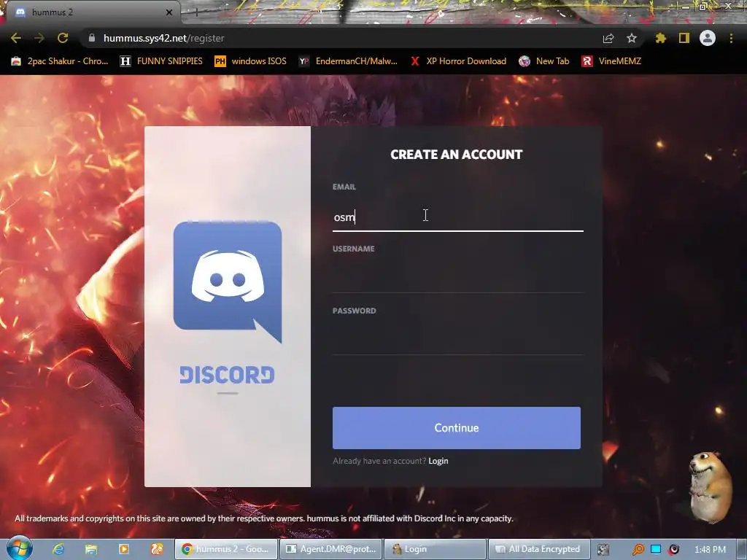Bookmark this page with the star icon
The image size is (747, 560).
632,38
